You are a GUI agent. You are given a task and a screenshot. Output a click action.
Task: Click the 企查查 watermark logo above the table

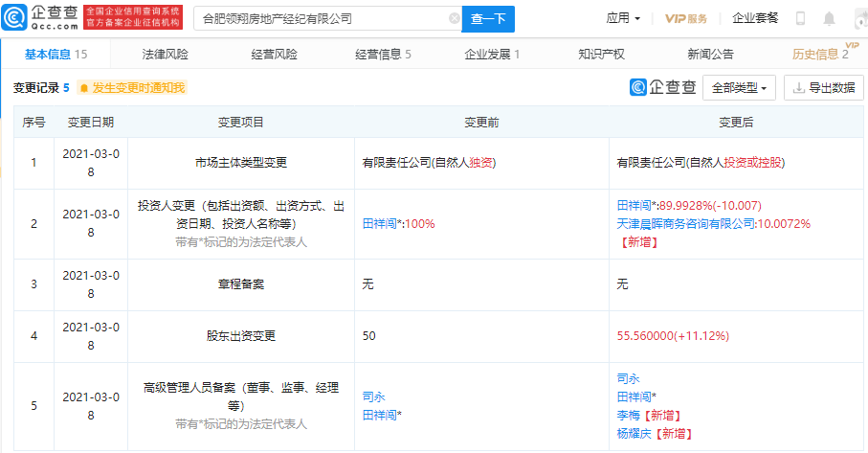(x=663, y=87)
